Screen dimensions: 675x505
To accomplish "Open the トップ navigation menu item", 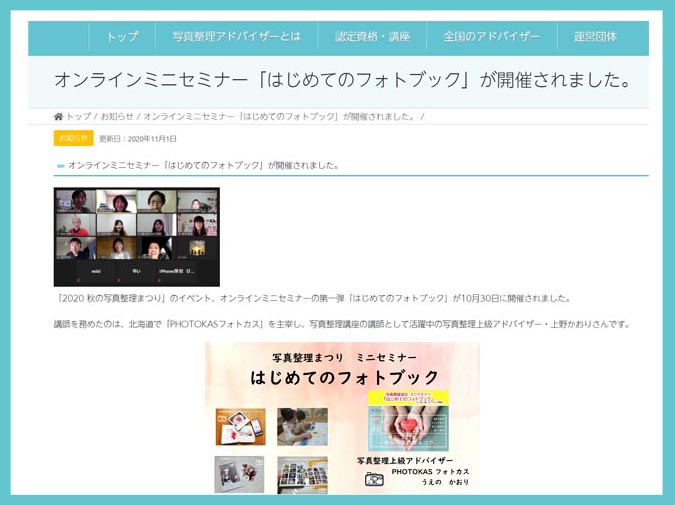I will pyautogui.click(x=122, y=37).
